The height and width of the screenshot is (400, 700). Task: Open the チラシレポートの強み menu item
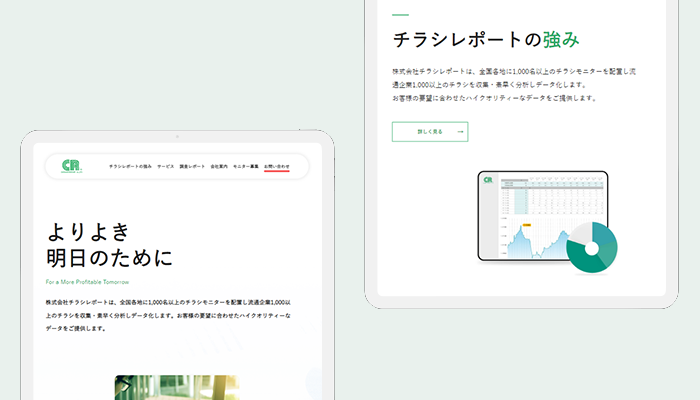(130, 167)
